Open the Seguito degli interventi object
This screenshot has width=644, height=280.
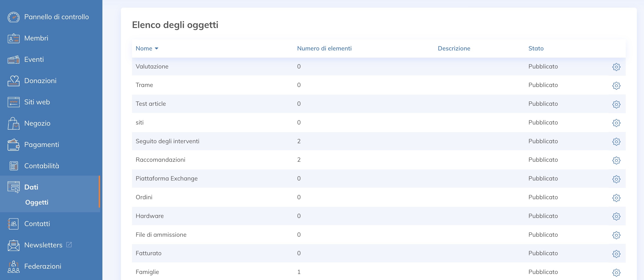pyautogui.click(x=167, y=141)
